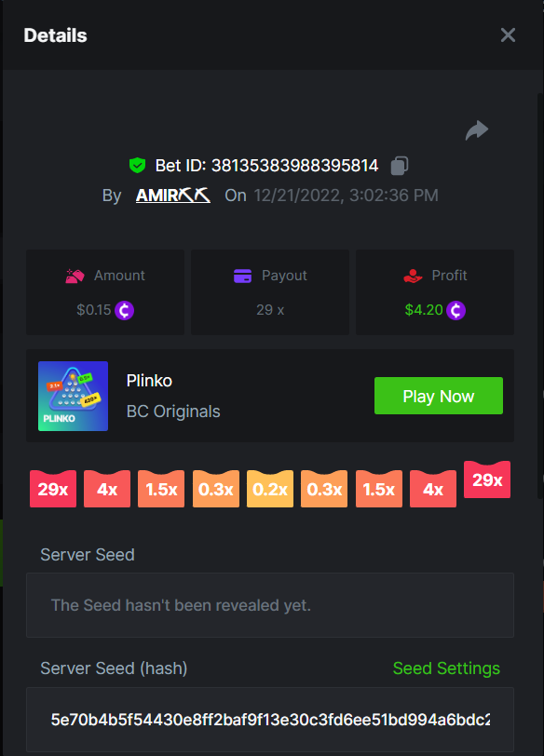Click the share arrow icon
This screenshot has height=756, width=544.
477,130
